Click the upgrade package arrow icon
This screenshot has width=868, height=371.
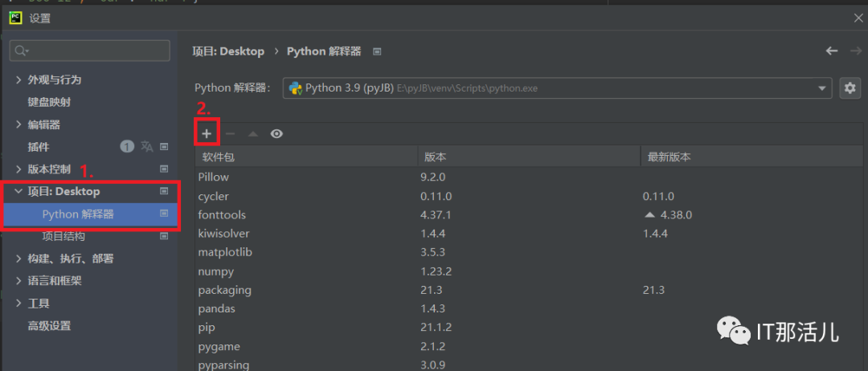253,134
